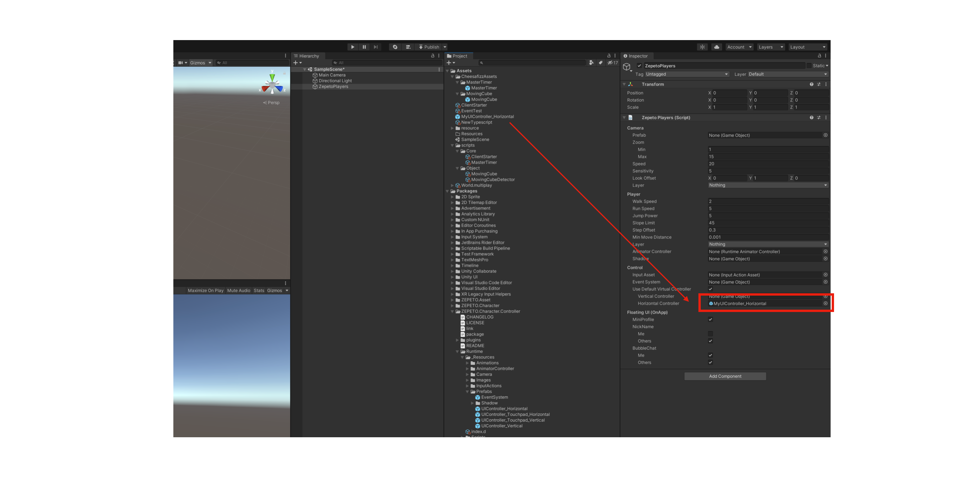Click search by label tag icon

(x=600, y=63)
